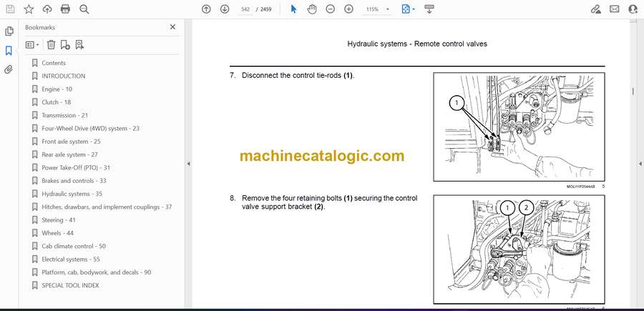
Task: Jump to Engine - 10 bookmark
Action: point(57,89)
